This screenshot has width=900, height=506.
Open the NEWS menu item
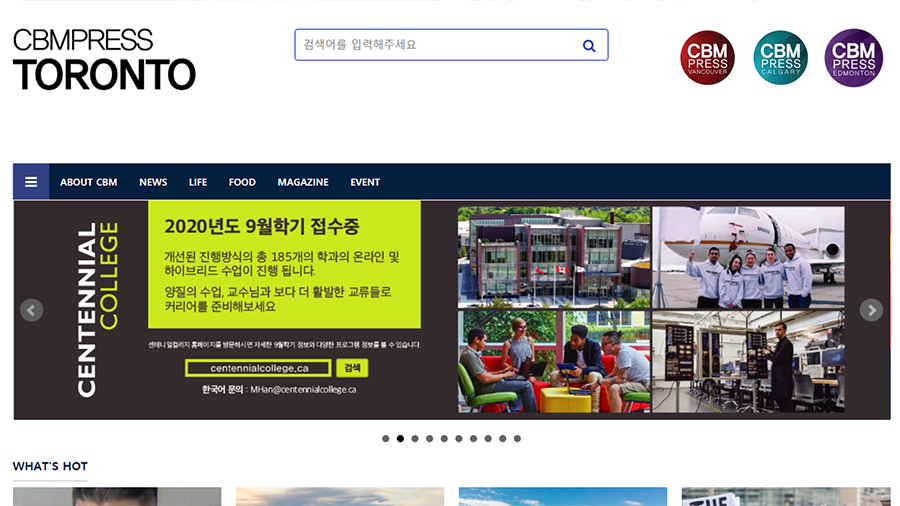153,182
